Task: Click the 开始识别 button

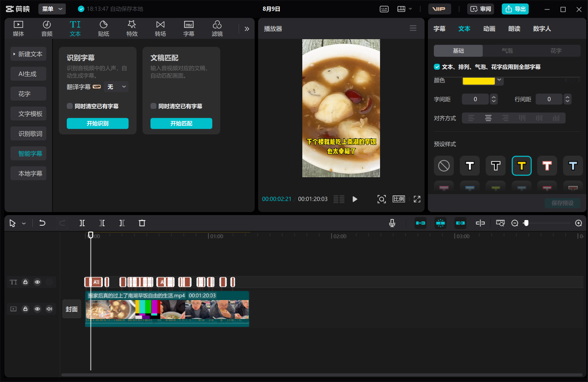Action: coord(98,123)
